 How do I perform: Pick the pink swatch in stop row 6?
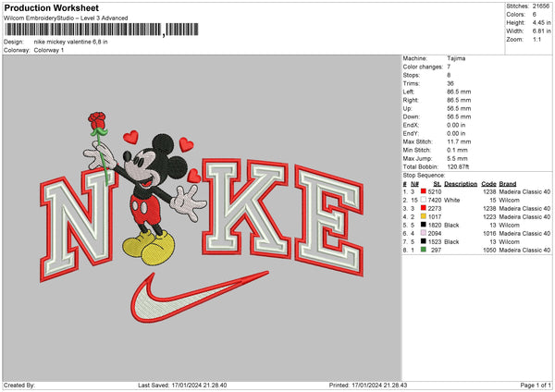424,233
